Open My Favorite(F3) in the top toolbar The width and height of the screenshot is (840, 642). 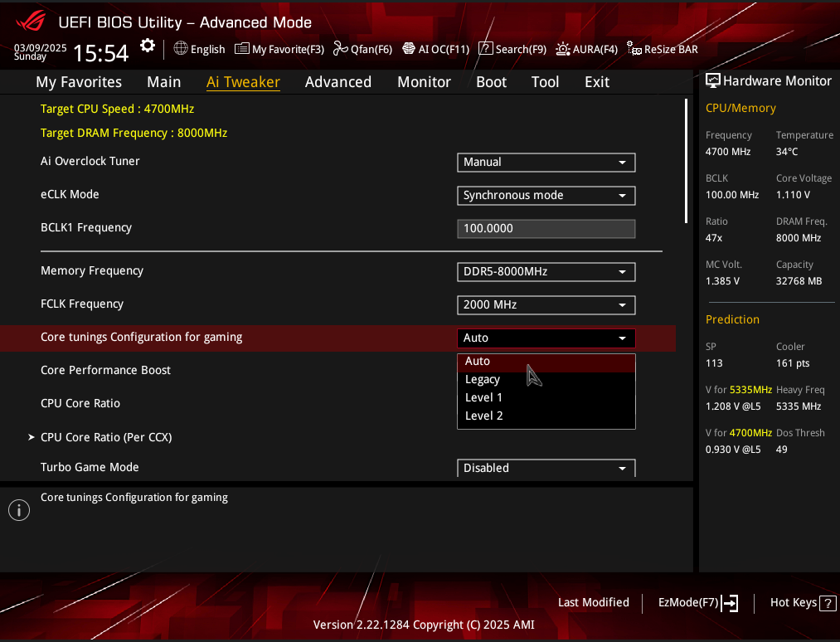pyautogui.click(x=279, y=49)
